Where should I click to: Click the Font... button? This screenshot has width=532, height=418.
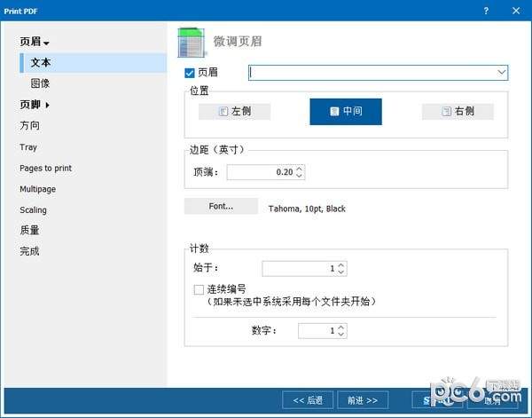tap(221, 207)
